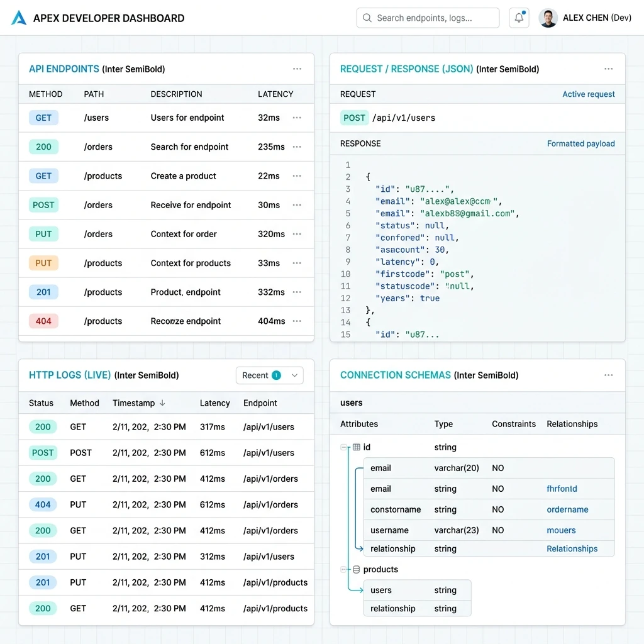The width and height of the screenshot is (644, 644).
Task: Click the PATH column header
Action: tap(94, 94)
